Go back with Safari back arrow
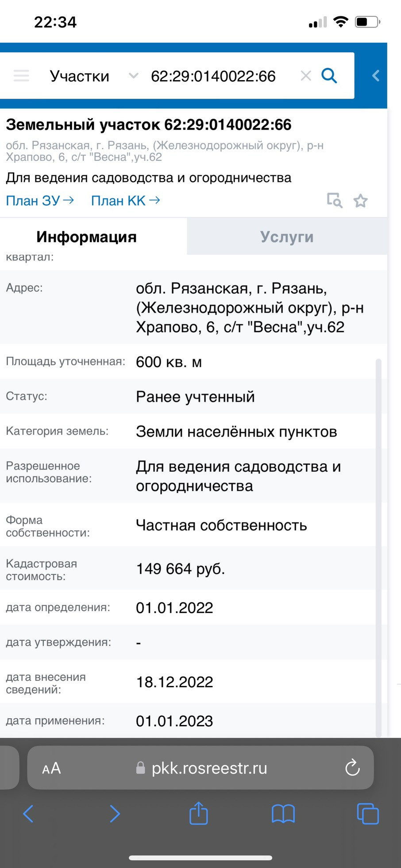Screen dimensions: 401x868 (x=28, y=814)
